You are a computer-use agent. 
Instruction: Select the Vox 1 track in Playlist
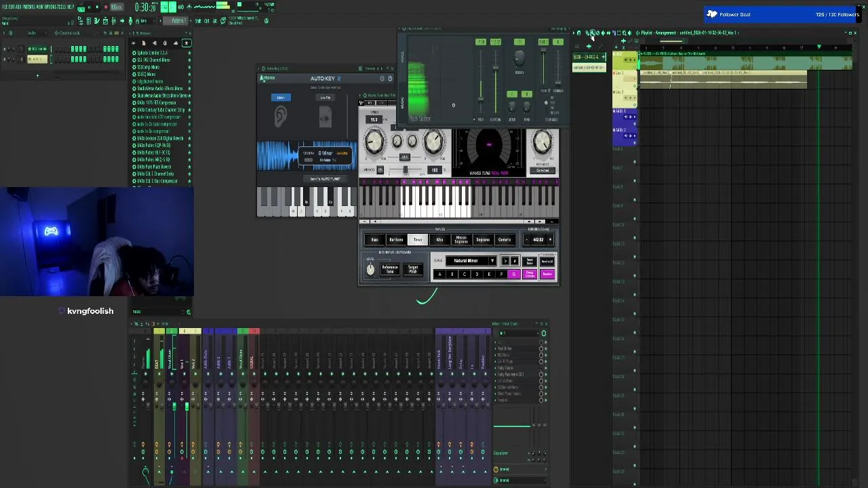pos(625,81)
